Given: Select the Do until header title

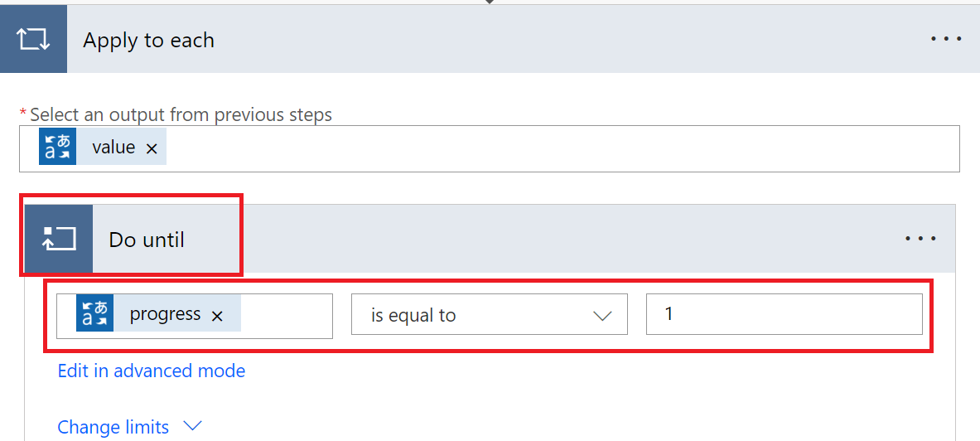Looking at the screenshot, I should (147, 240).
